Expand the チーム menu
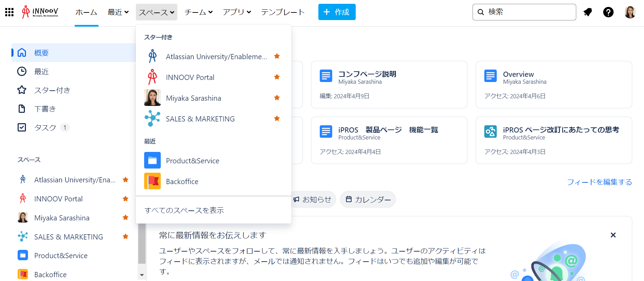The width and height of the screenshot is (644, 281). [198, 12]
